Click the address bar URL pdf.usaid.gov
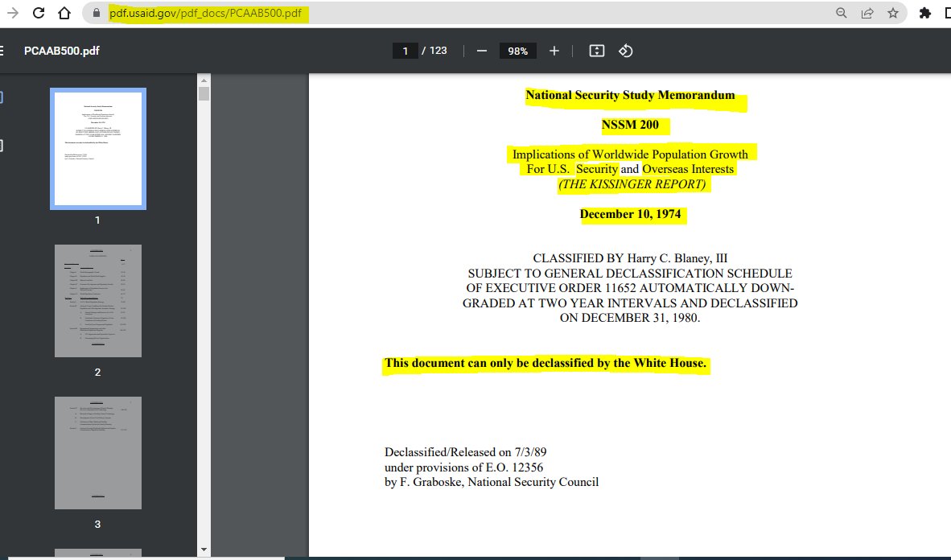This screenshot has height=560, width=951. pos(205,13)
